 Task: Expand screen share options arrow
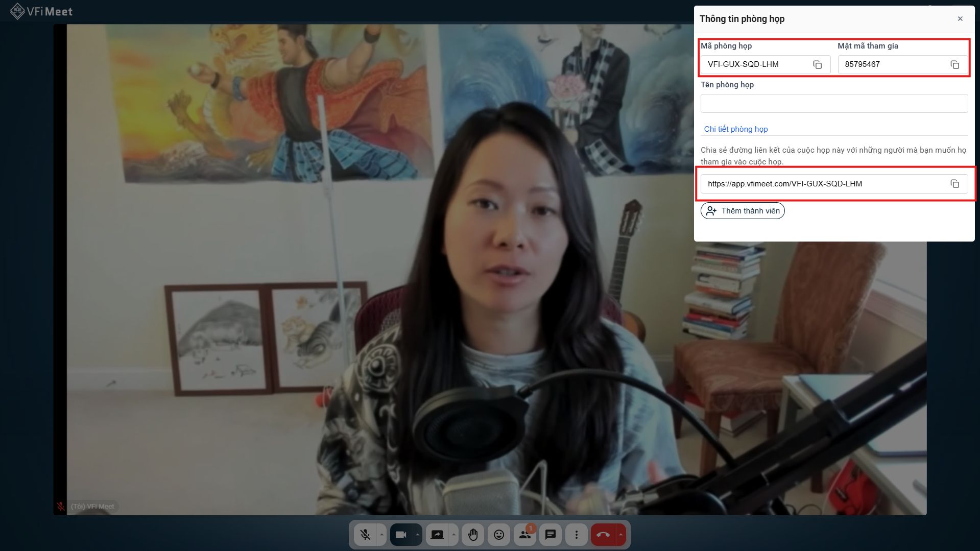[x=453, y=535]
